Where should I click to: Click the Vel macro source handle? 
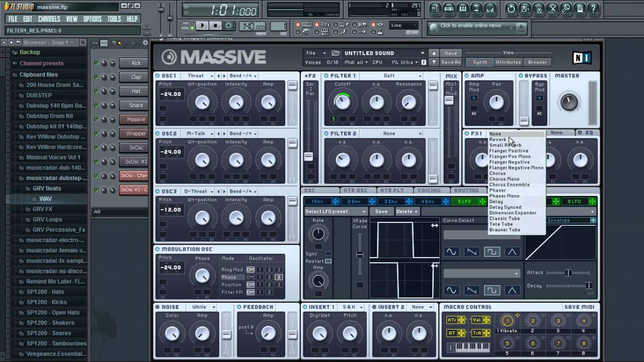[486, 320]
